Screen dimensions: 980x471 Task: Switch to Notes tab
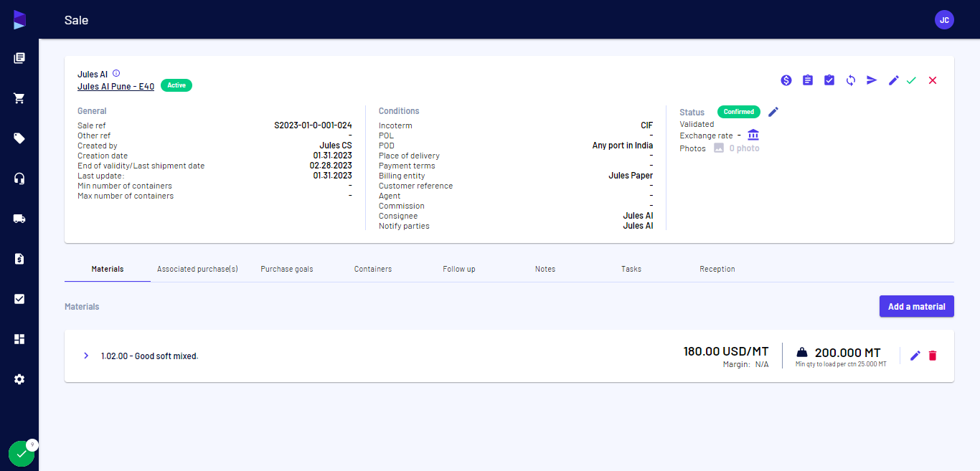tap(545, 269)
